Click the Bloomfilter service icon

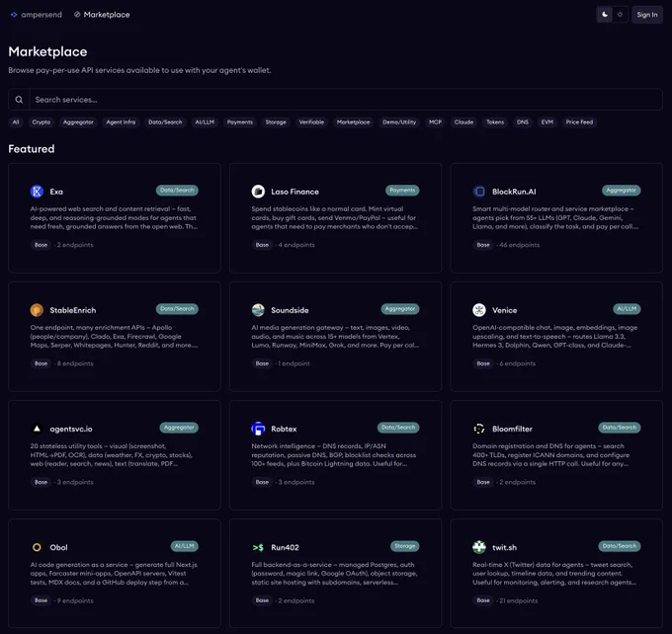[x=479, y=429]
